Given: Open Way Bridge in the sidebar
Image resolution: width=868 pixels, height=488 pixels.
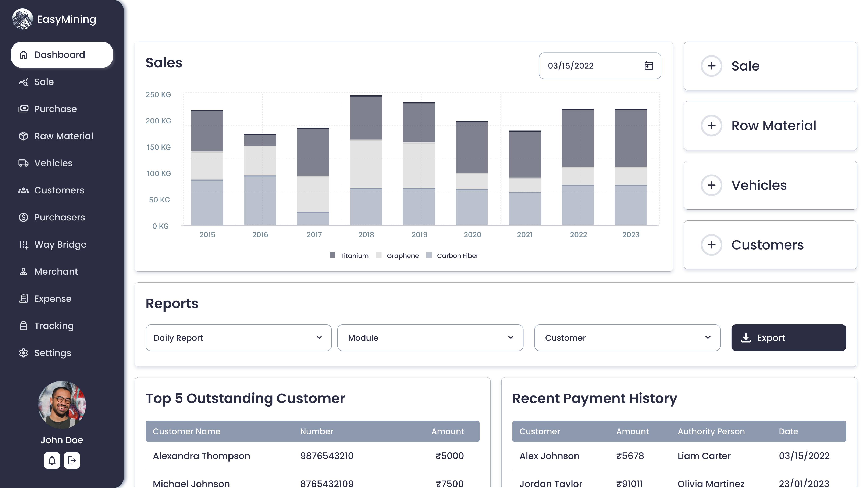Looking at the screenshot, I should pyautogui.click(x=60, y=244).
